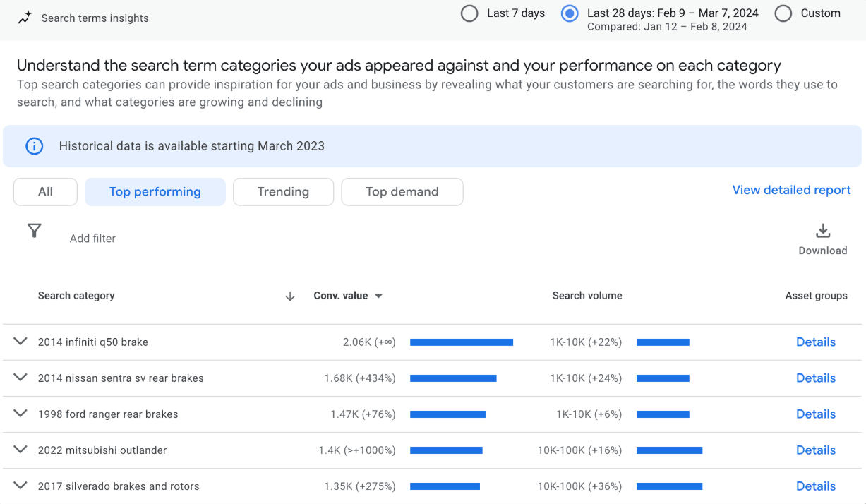Click the 10K-100K (+36%) search volume
Image resolution: width=866 pixels, height=504 pixels.
[580, 486]
